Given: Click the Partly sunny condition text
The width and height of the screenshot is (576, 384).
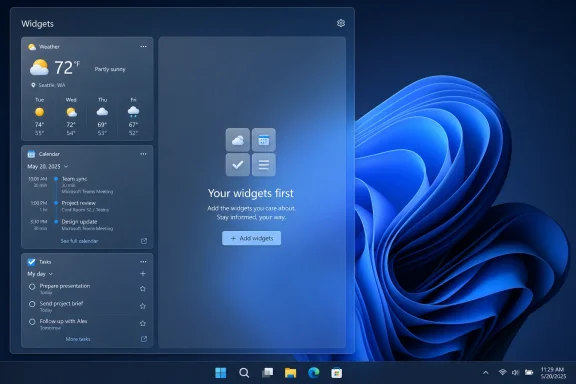Looking at the screenshot, I should [x=110, y=69].
